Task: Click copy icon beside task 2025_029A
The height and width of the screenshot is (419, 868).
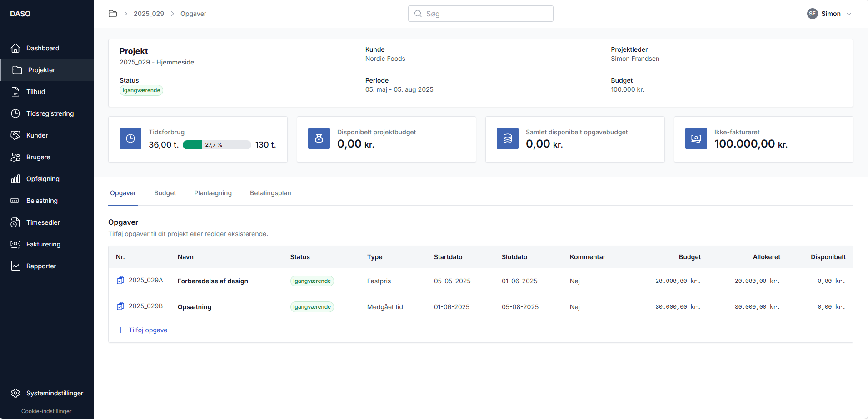Action: (x=120, y=281)
